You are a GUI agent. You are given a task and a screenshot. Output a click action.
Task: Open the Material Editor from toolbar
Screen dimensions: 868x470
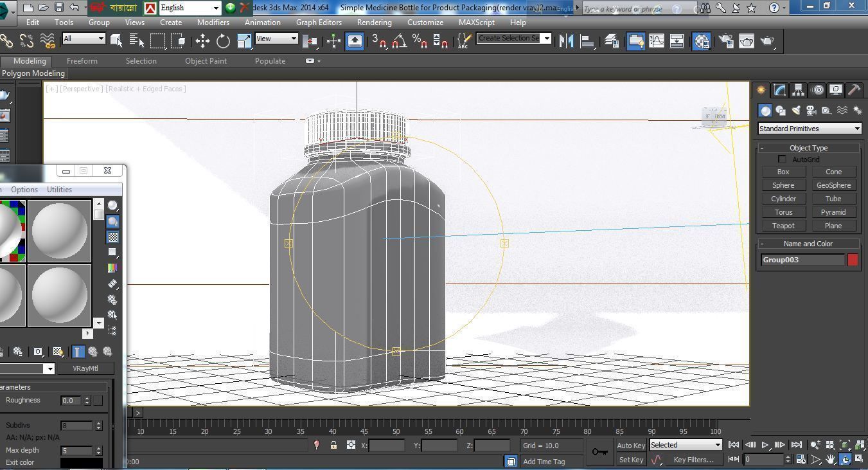click(x=702, y=41)
